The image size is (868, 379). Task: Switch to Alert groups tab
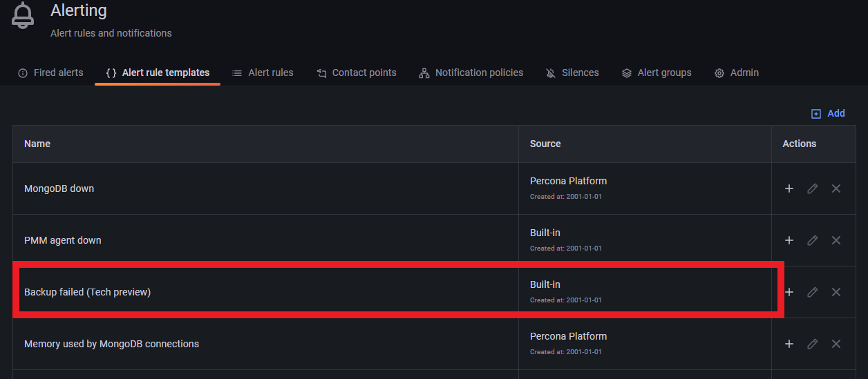[x=657, y=72]
